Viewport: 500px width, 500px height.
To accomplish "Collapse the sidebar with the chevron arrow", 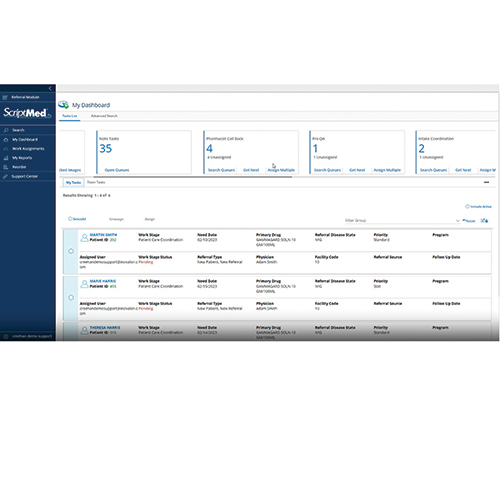I will (x=50, y=88).
